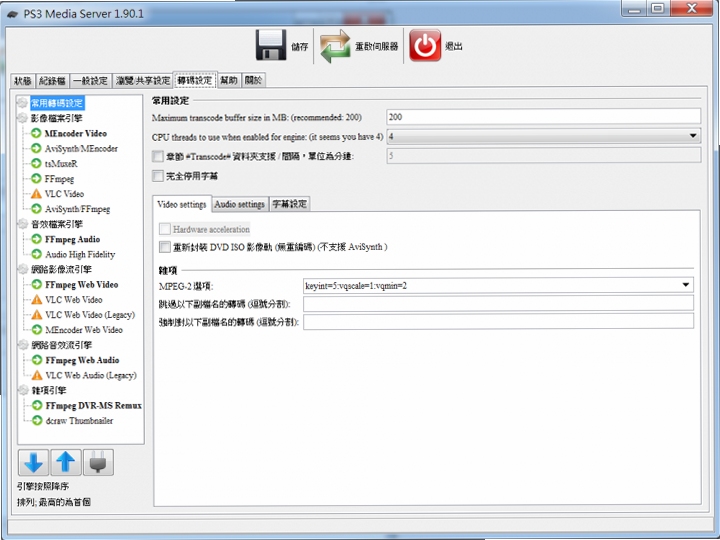Switch to the 狀態 tab

[x=22, y=81]
